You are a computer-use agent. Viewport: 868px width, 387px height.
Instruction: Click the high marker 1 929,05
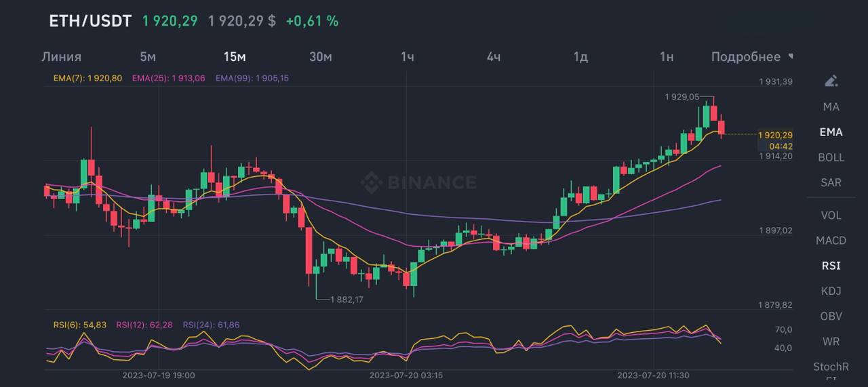(x=682, y=98)
